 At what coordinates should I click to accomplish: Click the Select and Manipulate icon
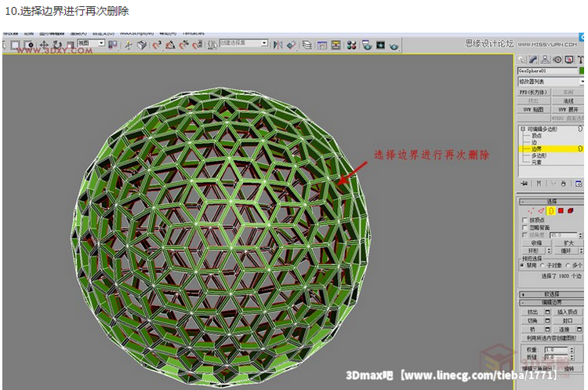[x=129, y=46]
